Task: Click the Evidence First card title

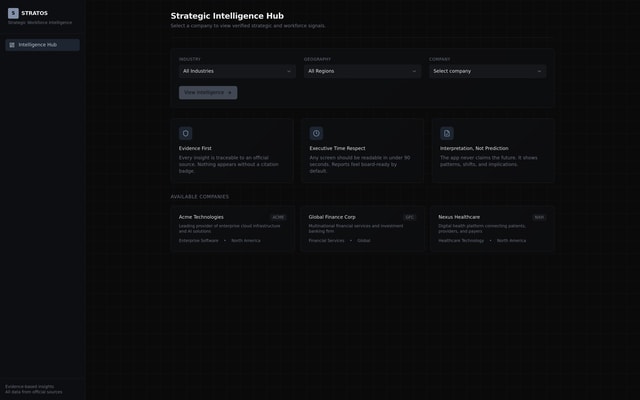Action: click(195, 148)
